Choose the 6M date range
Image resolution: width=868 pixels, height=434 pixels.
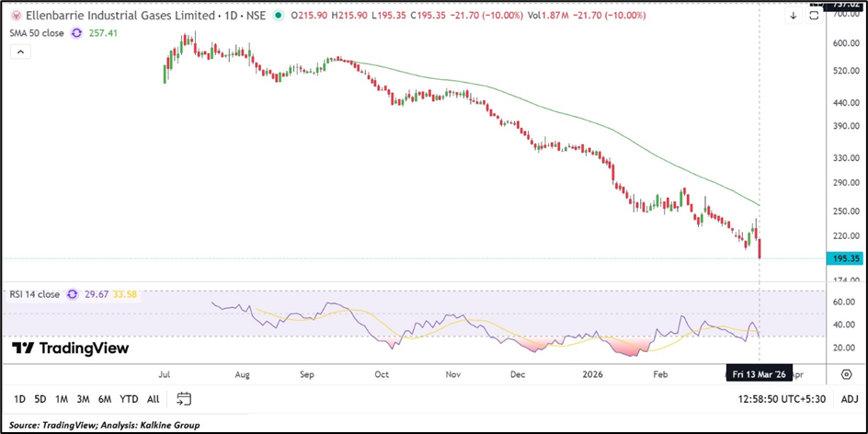[x=105, y=399]
